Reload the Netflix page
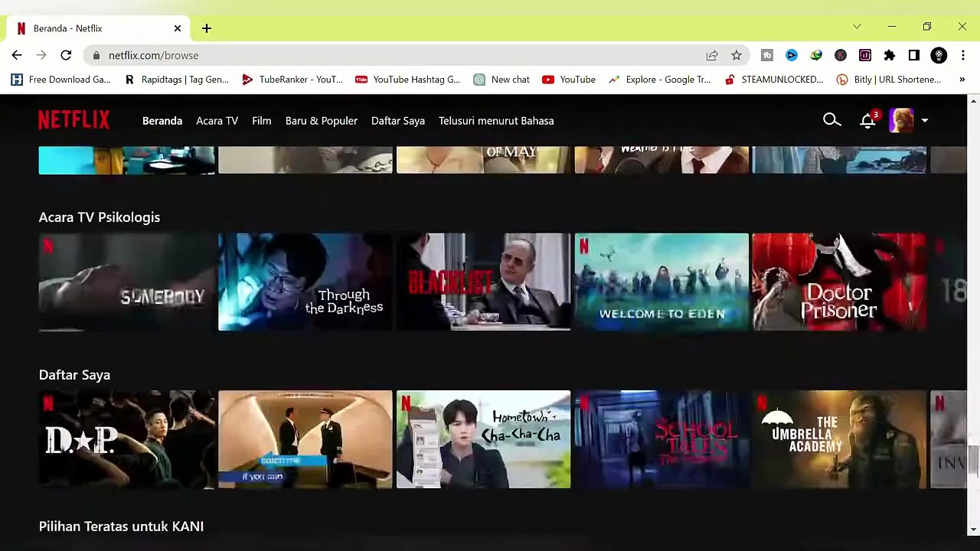This screenshot has width=980, height=551. [x=66, y=55]
